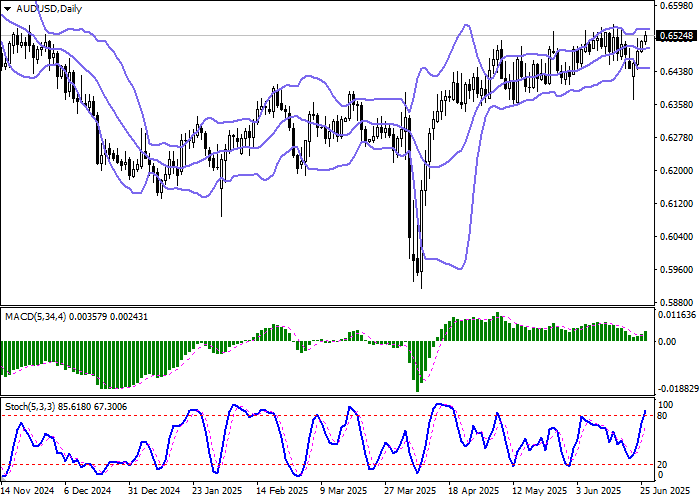Click the 0.60400 price axis label
The height and width of the screenshot is (500, 700).
pos(677,237)
